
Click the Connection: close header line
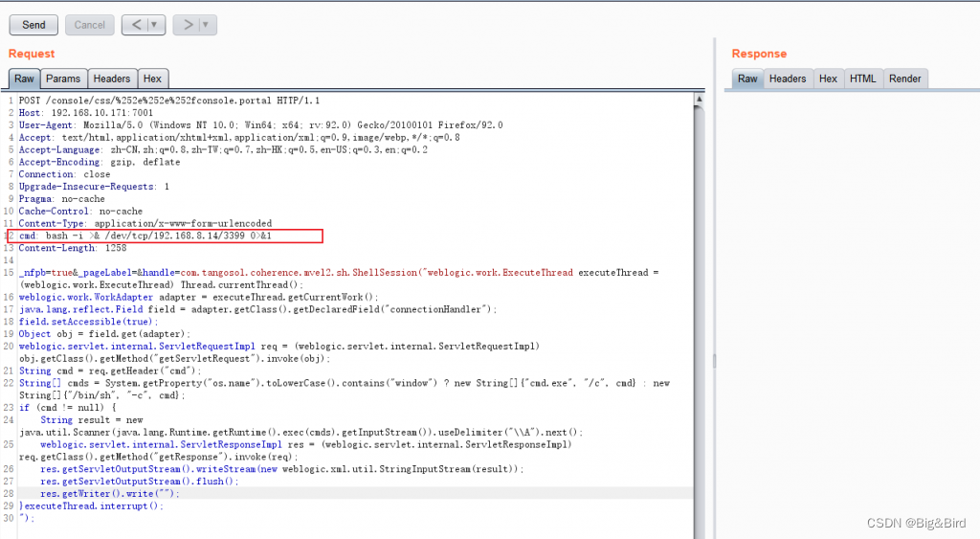[64, 174]
